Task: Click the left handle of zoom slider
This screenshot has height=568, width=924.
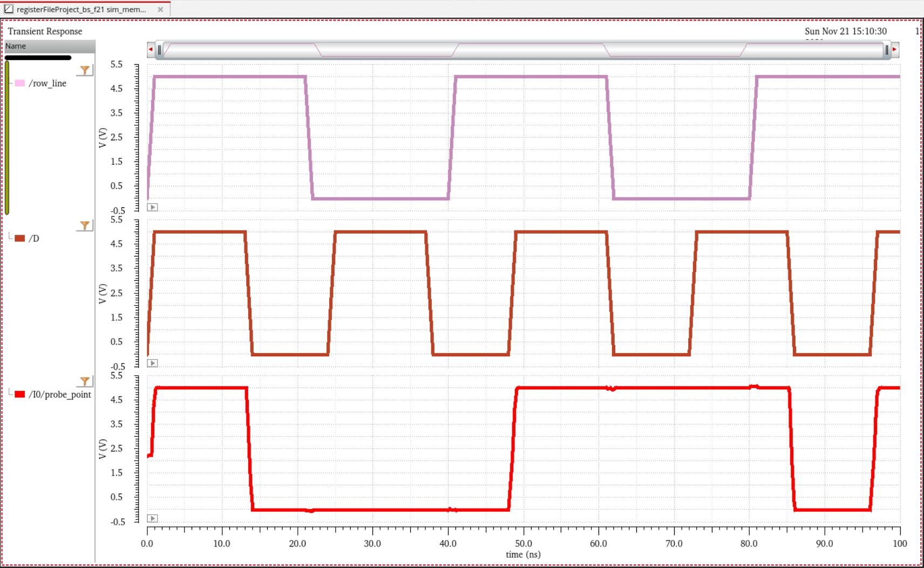Action: click(x=159, y=50)
